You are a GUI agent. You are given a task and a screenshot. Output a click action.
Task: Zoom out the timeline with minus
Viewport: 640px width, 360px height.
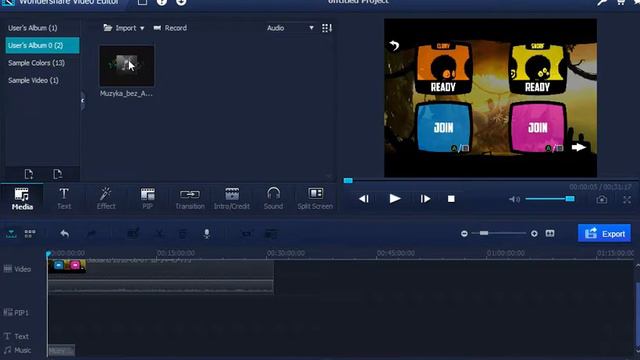(464, 233)
